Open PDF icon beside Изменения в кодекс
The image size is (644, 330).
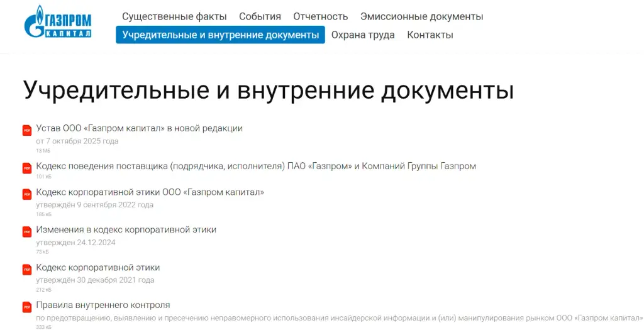point(26,231)
